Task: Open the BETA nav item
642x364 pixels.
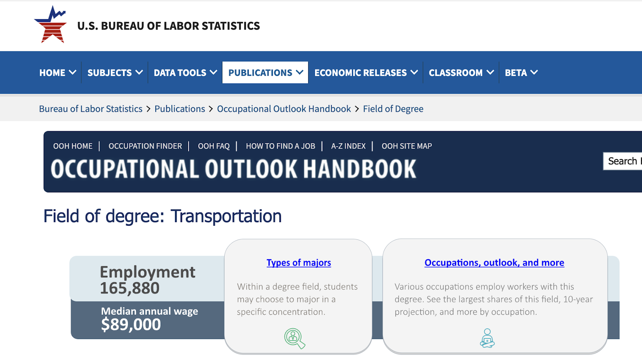Action: point(516,73)
